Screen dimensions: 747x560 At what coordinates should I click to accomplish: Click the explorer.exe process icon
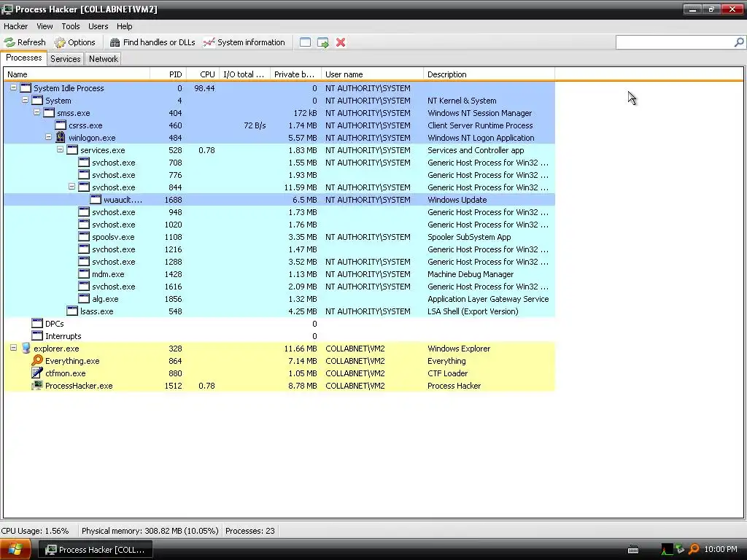click(26, 348)
